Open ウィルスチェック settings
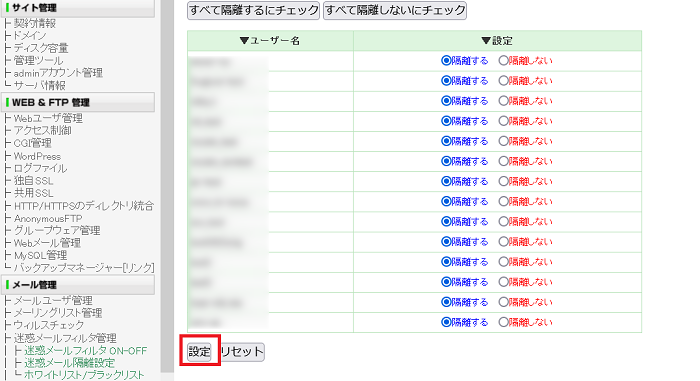 (x=49, y=325)
